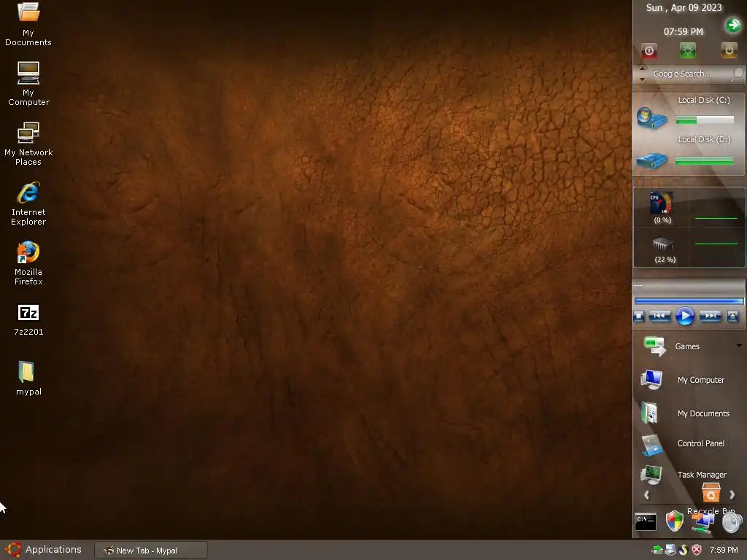This screenshot has height=560, width=747.
Task: Click the red X security alert tray icon
Action: 697,550
